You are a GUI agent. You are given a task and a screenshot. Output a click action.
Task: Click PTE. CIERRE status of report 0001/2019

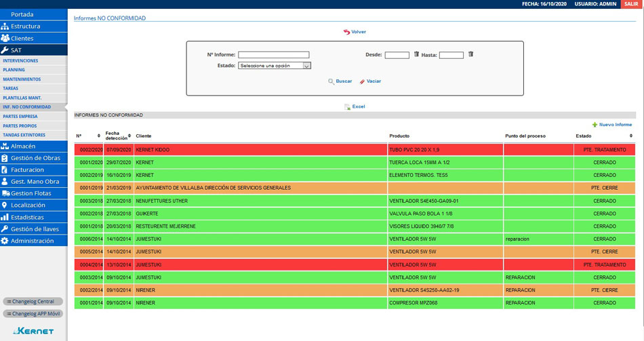605,188
